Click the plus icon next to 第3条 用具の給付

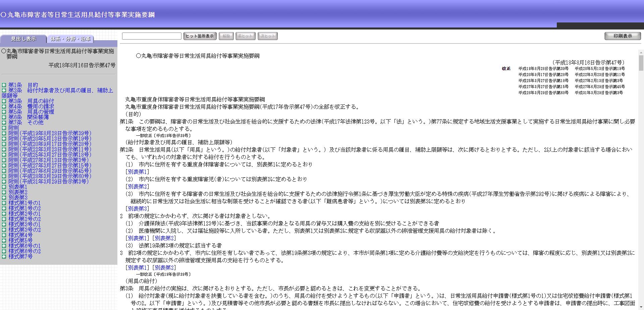(4, 101)
